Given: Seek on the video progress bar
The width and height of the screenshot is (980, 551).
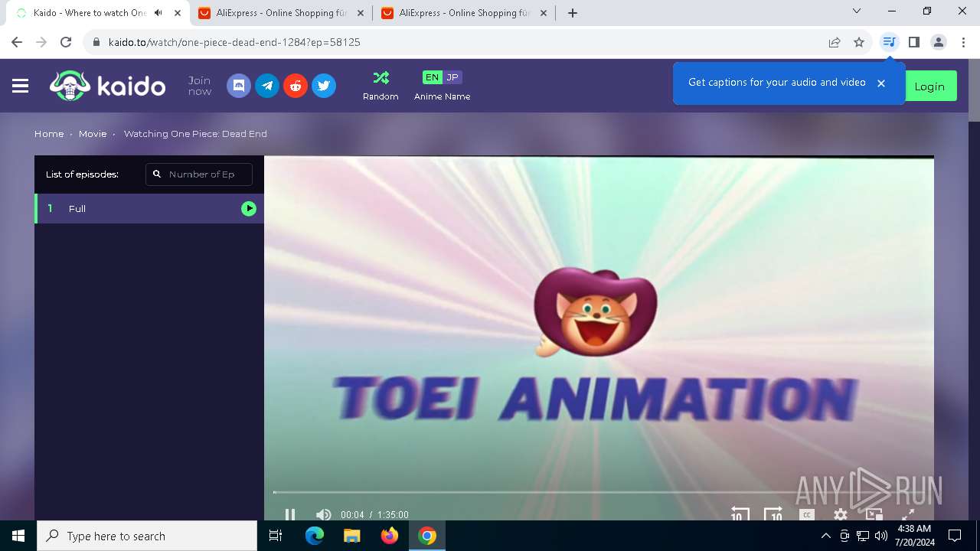Looking at the screenshot, I should tap(599, 492).
